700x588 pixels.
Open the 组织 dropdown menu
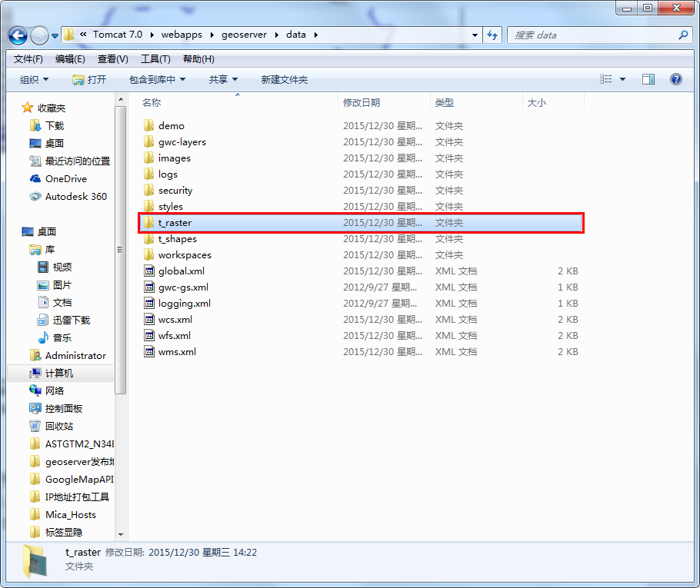tap(35, 79)
